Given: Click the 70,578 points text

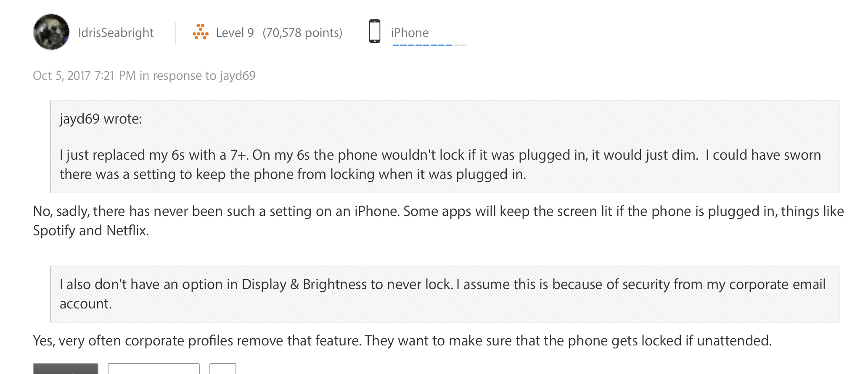Looking at the screenshot, I should click(x=302, y=33).
